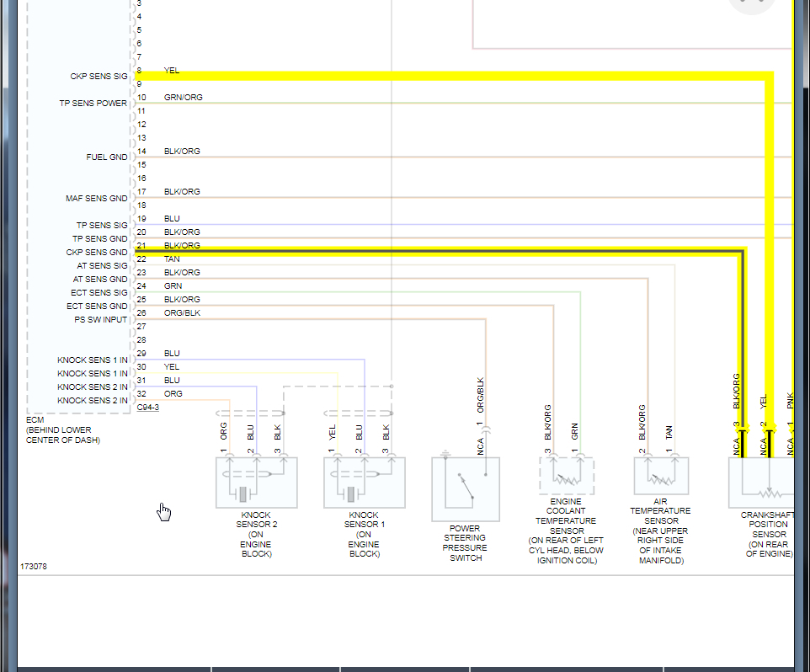The image size is (810, 672).
Task: Open the C94-3 connector link
Action: [147, 408]
